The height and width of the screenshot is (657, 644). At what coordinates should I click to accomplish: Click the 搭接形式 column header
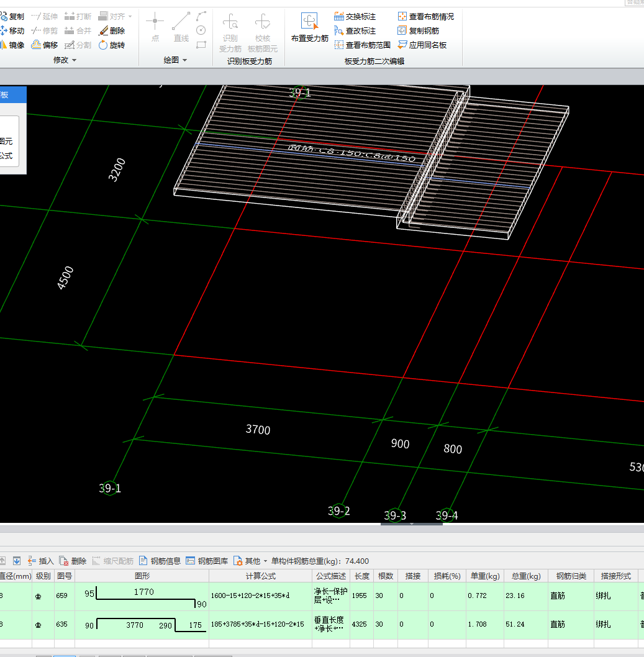click(x=615, y=576)
